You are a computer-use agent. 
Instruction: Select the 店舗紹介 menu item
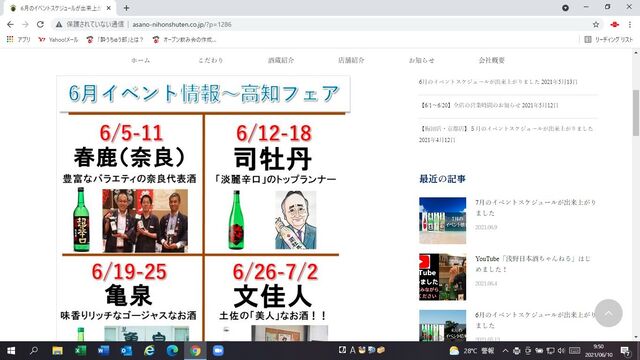(x=351, y=60)
